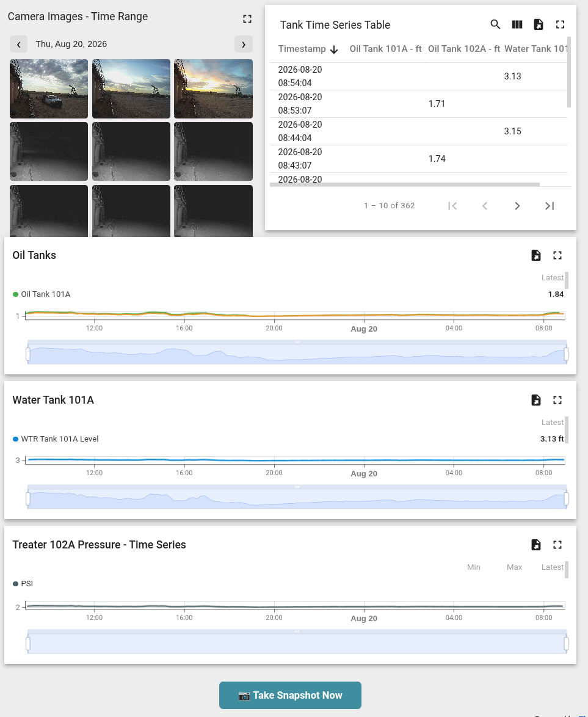Search the Tank Time Series Table
Image resolution: width=588 pixels, height=717 pixels.
click(495, 24)
